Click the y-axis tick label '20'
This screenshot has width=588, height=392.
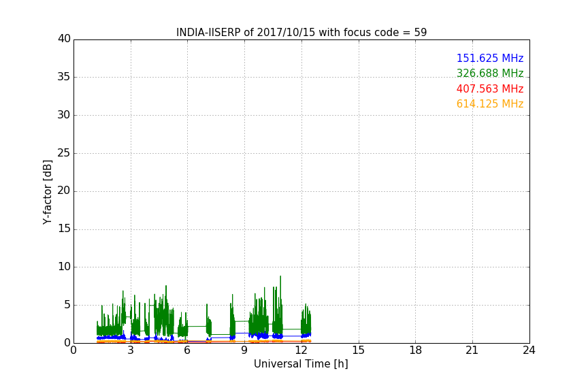(x=64, y=191)
